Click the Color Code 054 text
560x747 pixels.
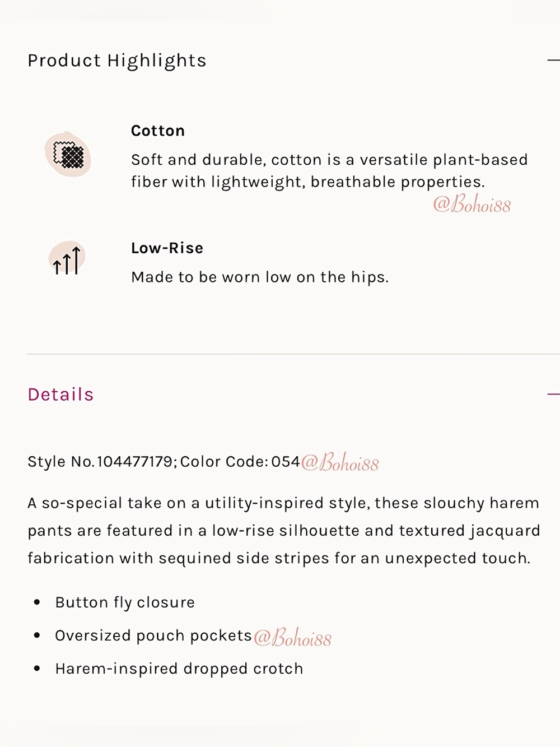click(240, 462)
